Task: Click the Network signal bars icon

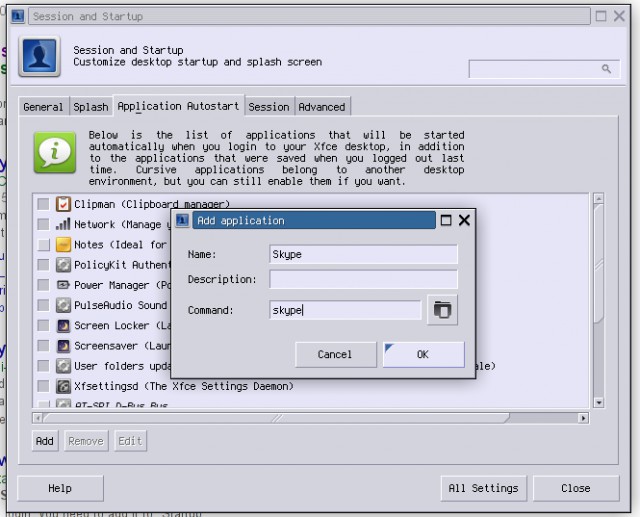Action: click(x=63, y=224)
